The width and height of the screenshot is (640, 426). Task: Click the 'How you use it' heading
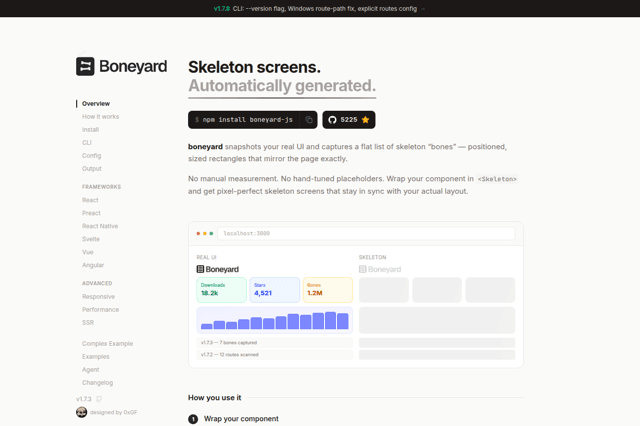215,397
